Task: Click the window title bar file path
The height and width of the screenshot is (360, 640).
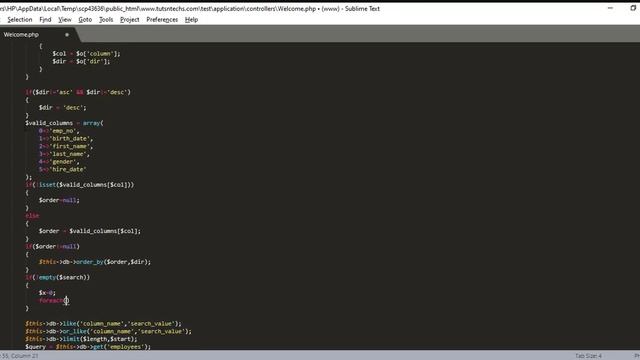Action: (190, 9)
